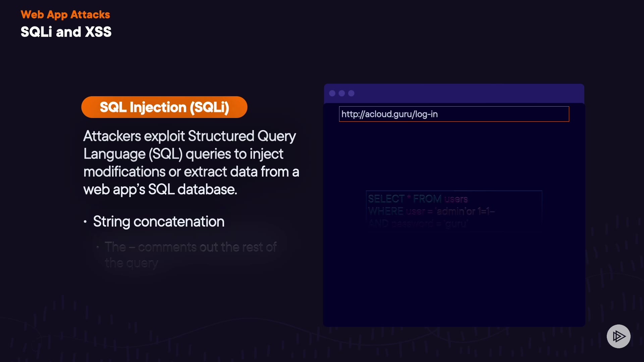Click the "SQLi and XSS" slide title
This screenshot has height=362, width=644.
tap(66, 32)
